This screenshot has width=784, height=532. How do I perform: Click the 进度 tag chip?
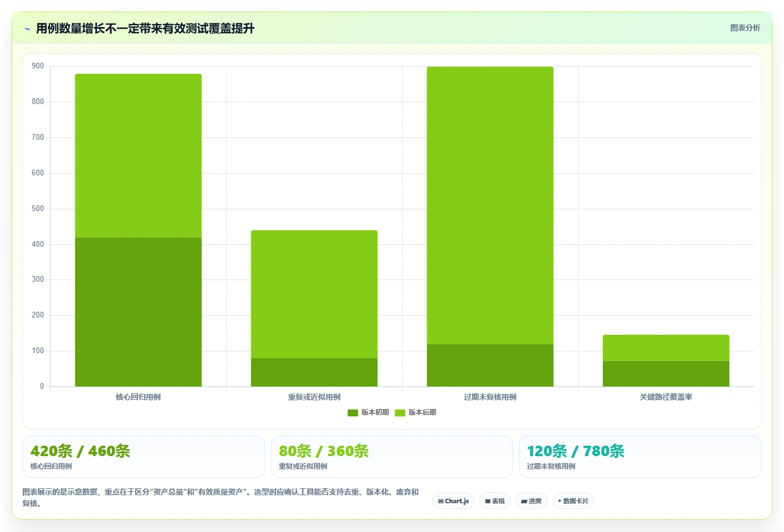tap(531, 501)
